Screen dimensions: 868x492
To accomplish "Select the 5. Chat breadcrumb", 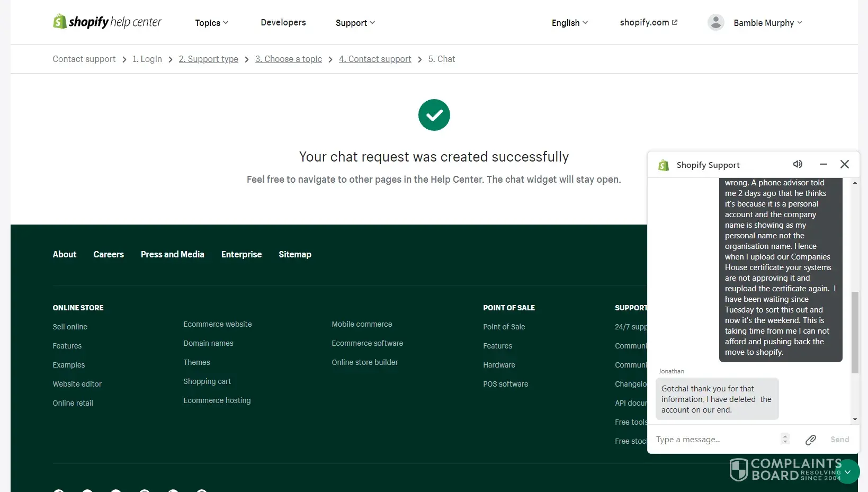I will (442, 59).
